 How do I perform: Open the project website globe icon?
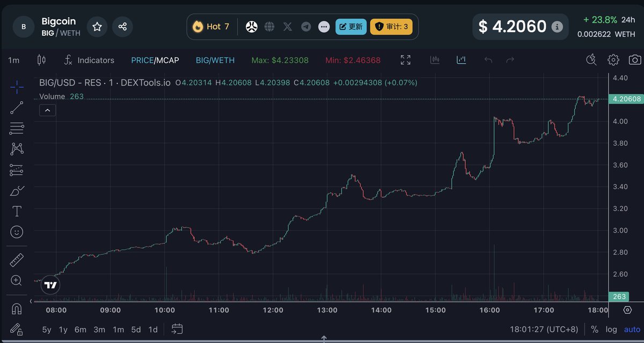(x=269, y=26)
